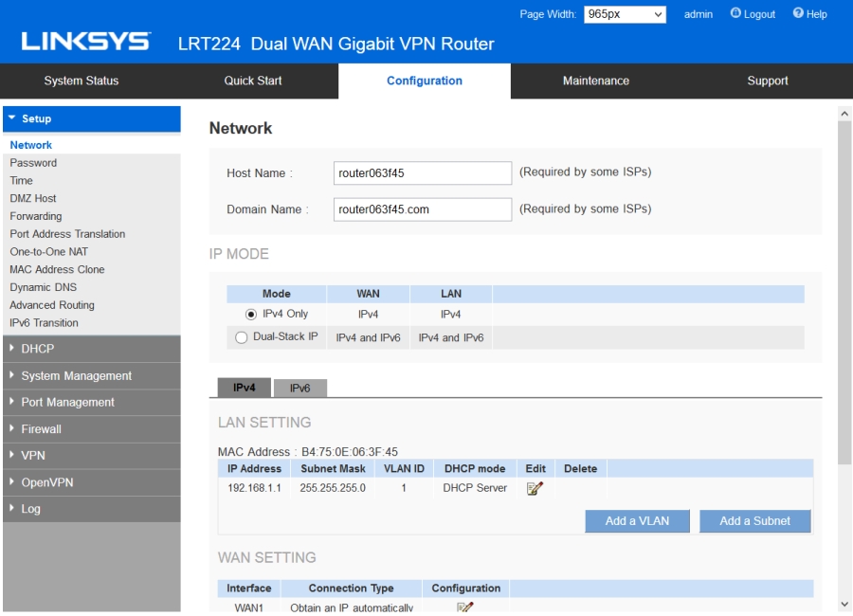Click the WAN1 interface cell
The width and height of the screenshot is (853, 616).
click(x=248, y=607)
